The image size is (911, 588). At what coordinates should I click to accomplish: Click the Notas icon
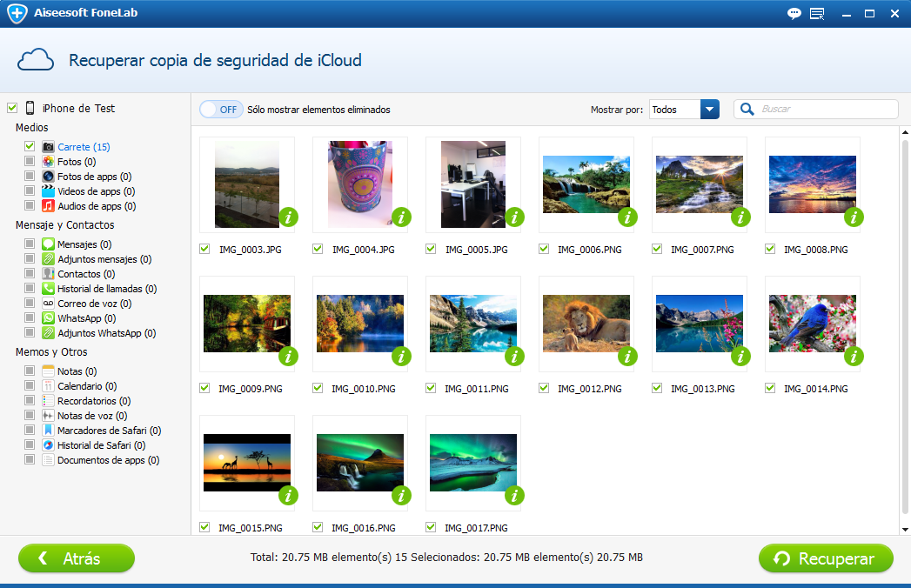pyautogui.click(x=48, y=371)
